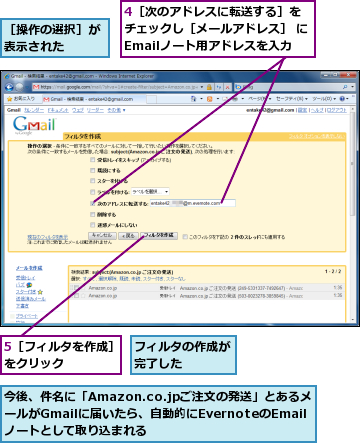The height and width of the screenshot is (443, 360).
Task: Open the ページ(P) menu dropdown
Action: [x=259, y=99]
